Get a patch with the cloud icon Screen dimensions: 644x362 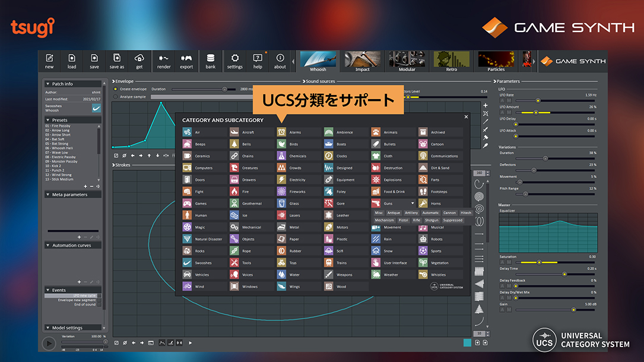tap(139, 59)
